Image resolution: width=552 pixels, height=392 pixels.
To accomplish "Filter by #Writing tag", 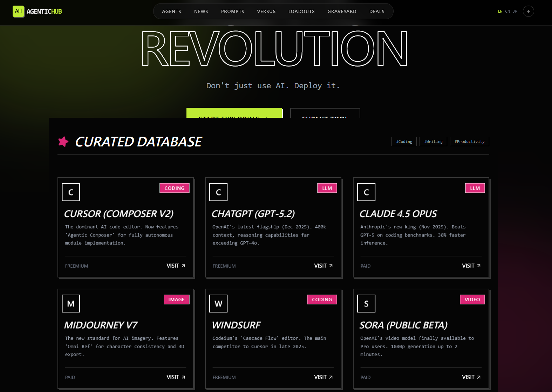I will coord(433,142).
